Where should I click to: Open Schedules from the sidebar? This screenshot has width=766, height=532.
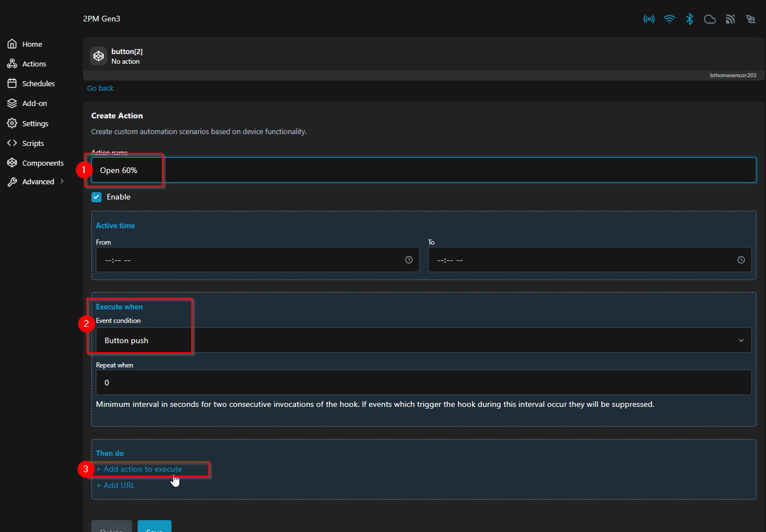pos(38,84)
